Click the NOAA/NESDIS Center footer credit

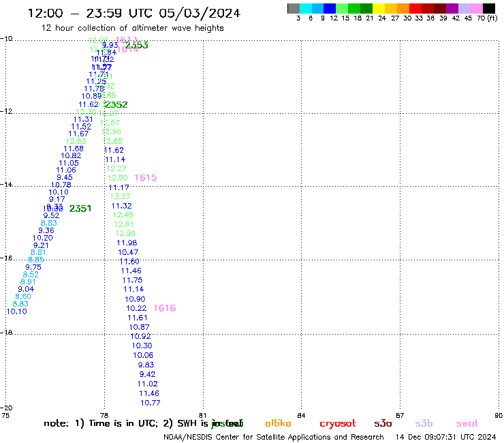[274, 437]
